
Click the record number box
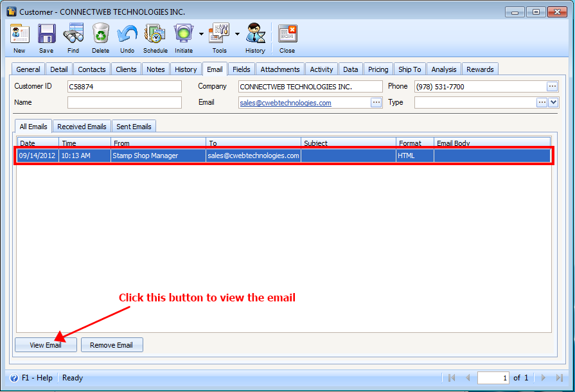pyautogui.click(x=493, y=378)
